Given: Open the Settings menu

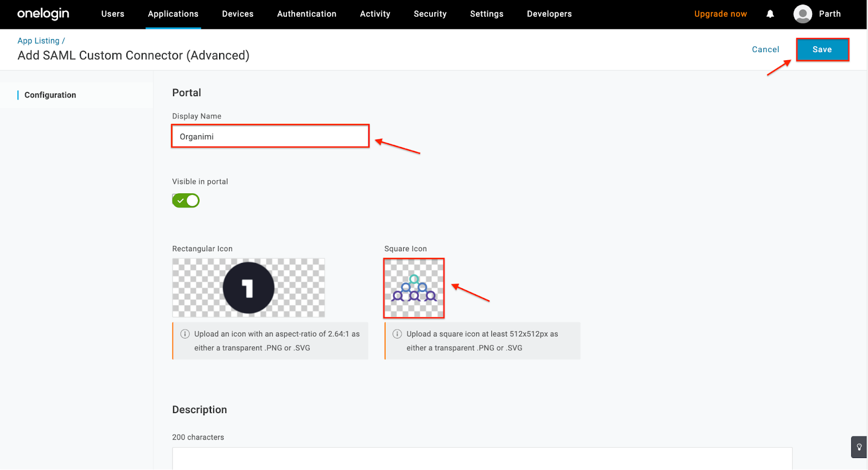Looking at the screenshot, I should 487,14.
